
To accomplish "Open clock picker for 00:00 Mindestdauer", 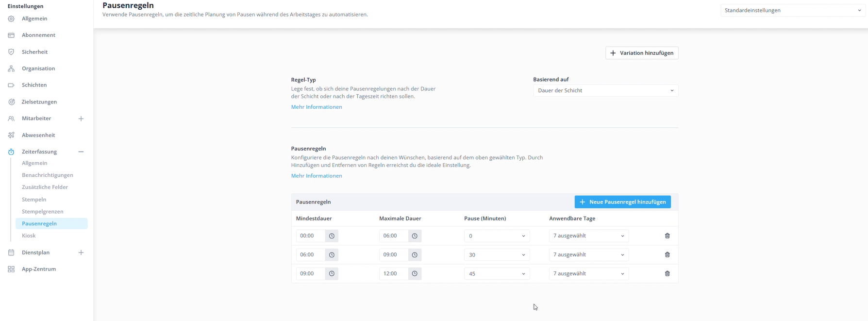I will pos(332,236).
